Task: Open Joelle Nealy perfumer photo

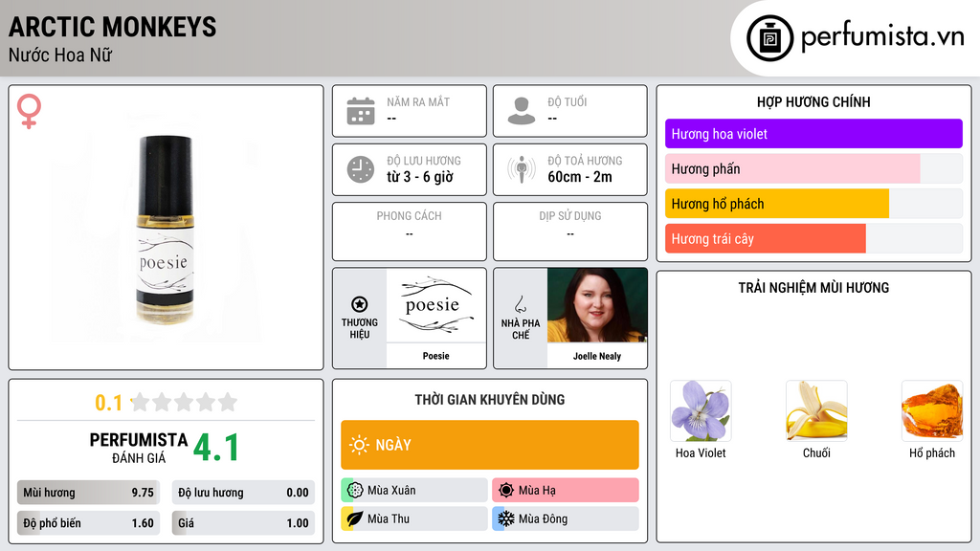Action: (597, 305)
